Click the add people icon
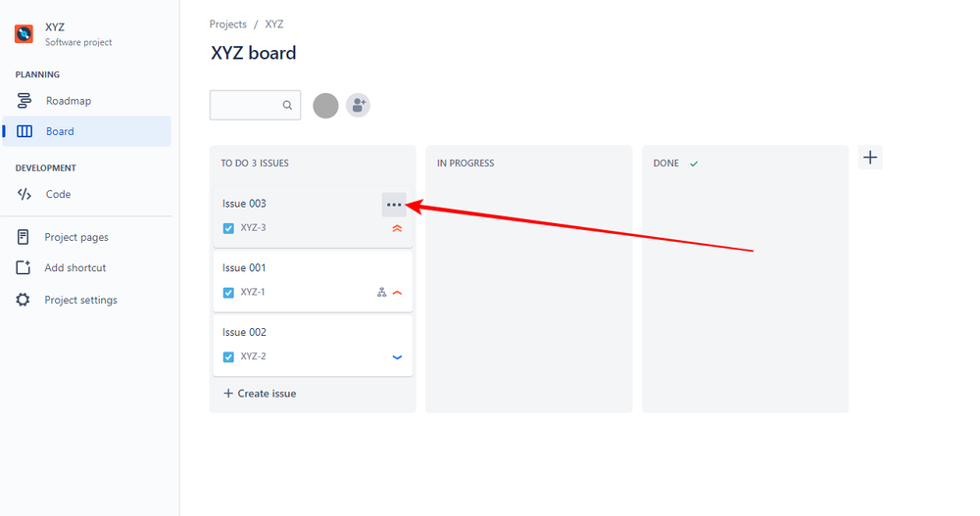 click(x=358, y=106)
